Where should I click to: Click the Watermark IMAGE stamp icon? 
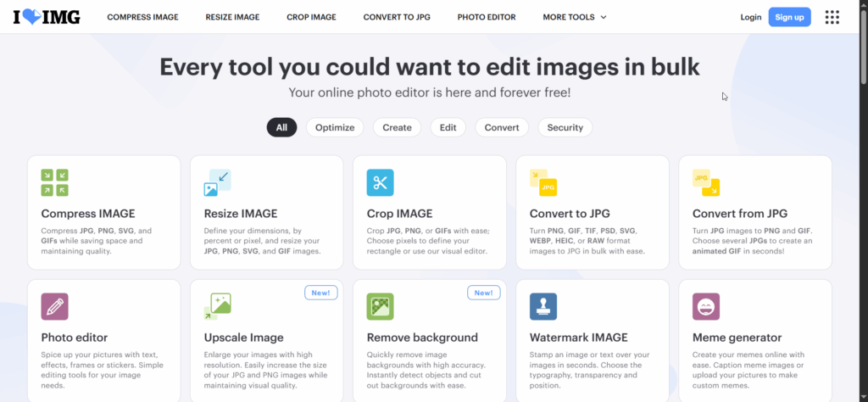pos(543,306)
